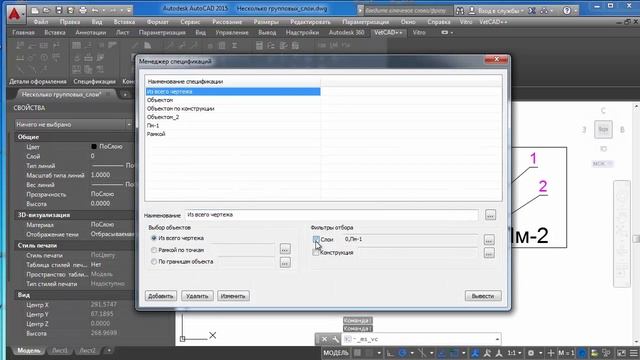Click the Undo arrow in quick access toolbar
The height and width of the screenshot is (360, 640).
[95, 10]
